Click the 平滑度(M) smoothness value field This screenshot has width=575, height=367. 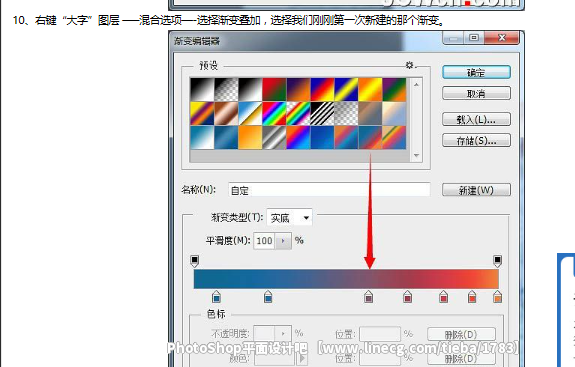264,241
